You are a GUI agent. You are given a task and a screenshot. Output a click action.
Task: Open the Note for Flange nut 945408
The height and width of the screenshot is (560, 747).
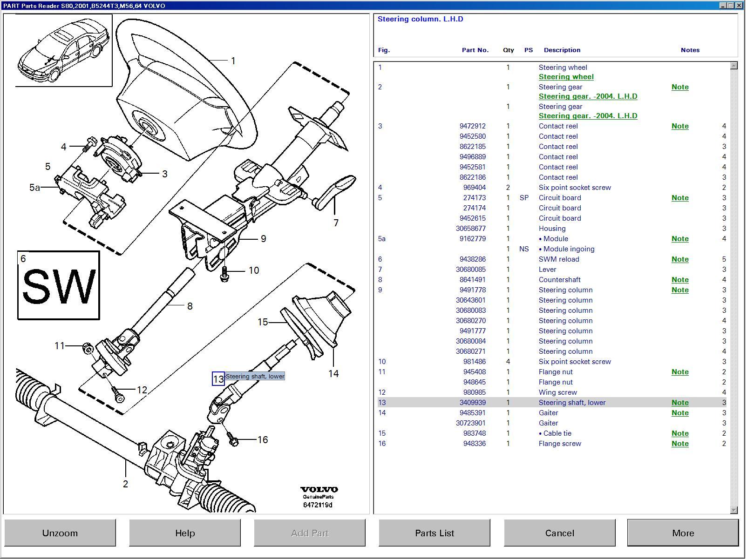tap(680, 372)
